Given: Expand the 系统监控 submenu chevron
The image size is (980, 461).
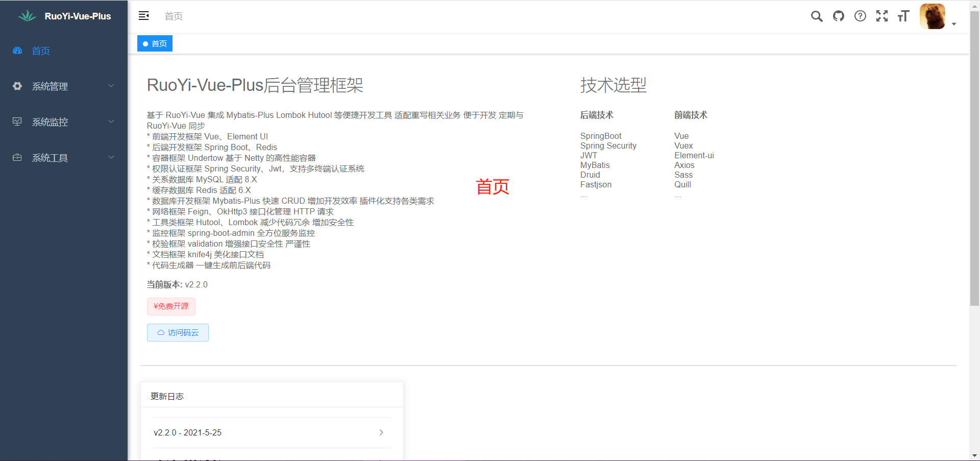Looking at the screenshot, I should tap(111, 122).
